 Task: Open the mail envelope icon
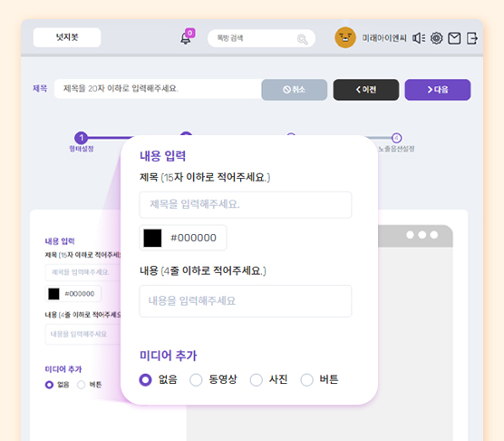(454, 38)
